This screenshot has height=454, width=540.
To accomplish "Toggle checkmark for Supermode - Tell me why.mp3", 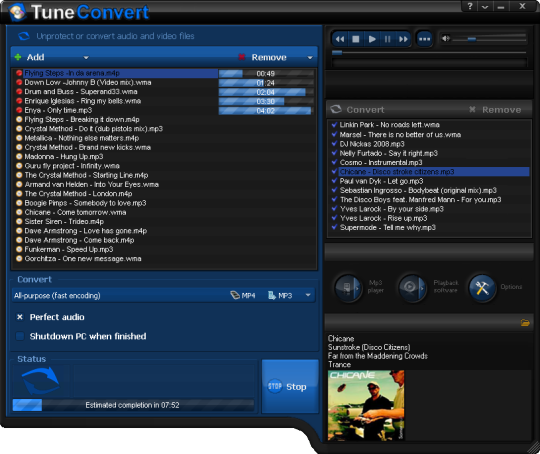I will (334, 227).
